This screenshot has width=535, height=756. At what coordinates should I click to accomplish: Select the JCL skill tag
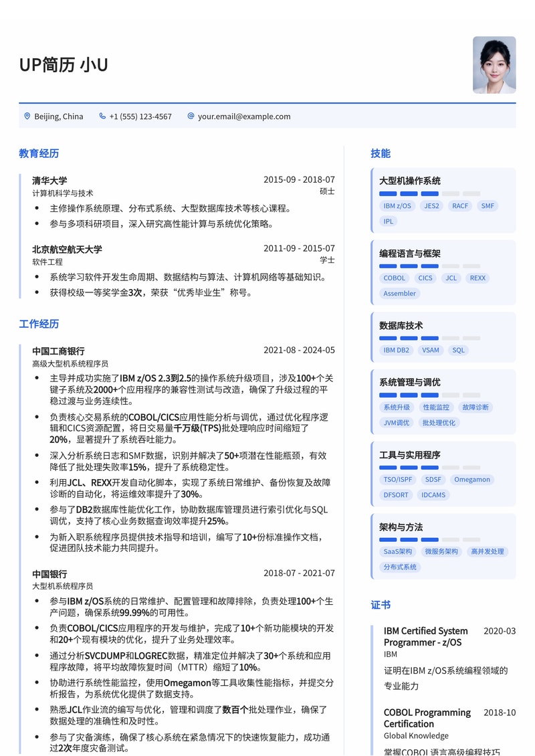click(x=451, y=278)
